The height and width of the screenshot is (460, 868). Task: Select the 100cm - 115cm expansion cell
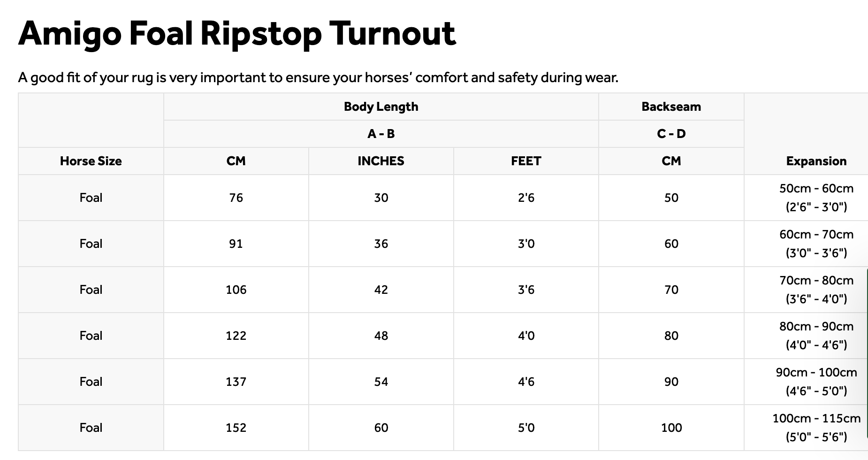coord(816,428)
